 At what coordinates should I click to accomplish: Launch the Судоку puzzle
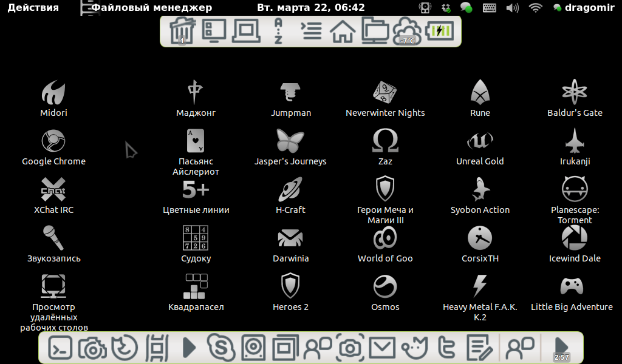[x=196, y=238]
